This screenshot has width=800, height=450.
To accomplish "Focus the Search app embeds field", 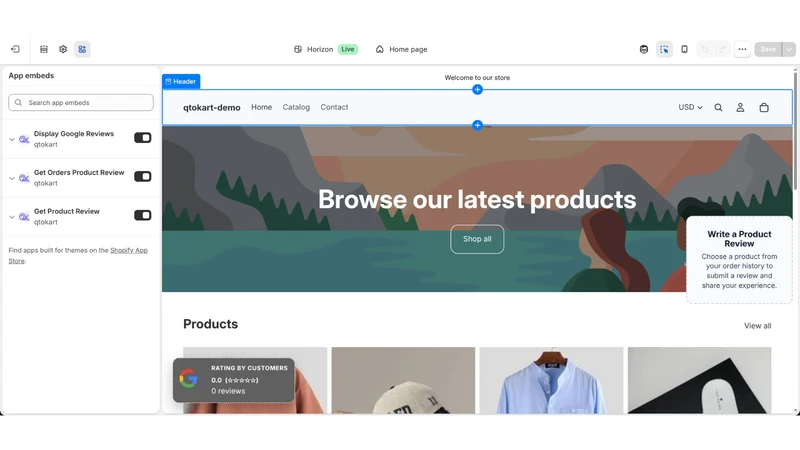I will pos(81,103).
